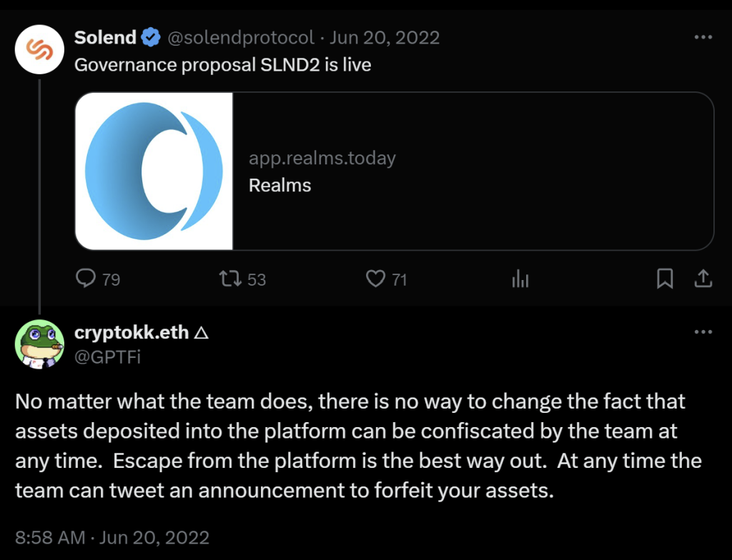The image size is (732, 560).
Task: Bookmark the Solend SLND2 tweet
Action: pyautogui.click(x=665, y=279)
